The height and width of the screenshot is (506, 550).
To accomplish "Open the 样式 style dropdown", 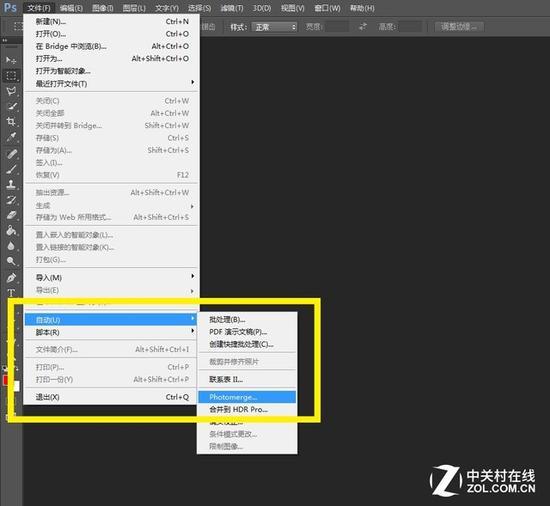I will (x=274, y=27).
